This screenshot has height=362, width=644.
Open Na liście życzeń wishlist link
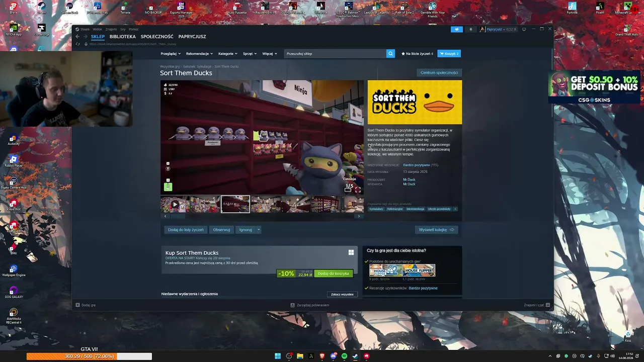click(x=417, y=53)
